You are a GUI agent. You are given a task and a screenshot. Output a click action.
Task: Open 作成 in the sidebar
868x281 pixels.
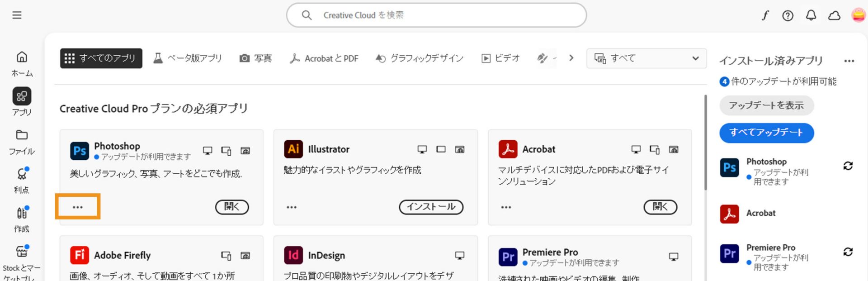(22, 219)
